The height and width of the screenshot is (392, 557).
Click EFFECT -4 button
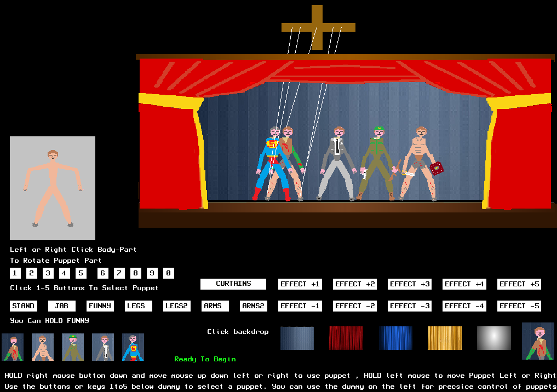[464, 306]
